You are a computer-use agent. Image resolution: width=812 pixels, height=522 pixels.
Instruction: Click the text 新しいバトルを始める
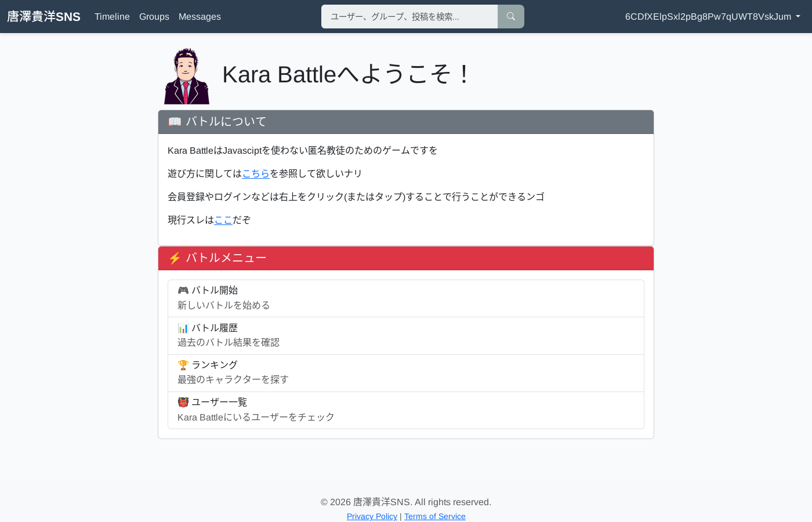tap(224, 305)
